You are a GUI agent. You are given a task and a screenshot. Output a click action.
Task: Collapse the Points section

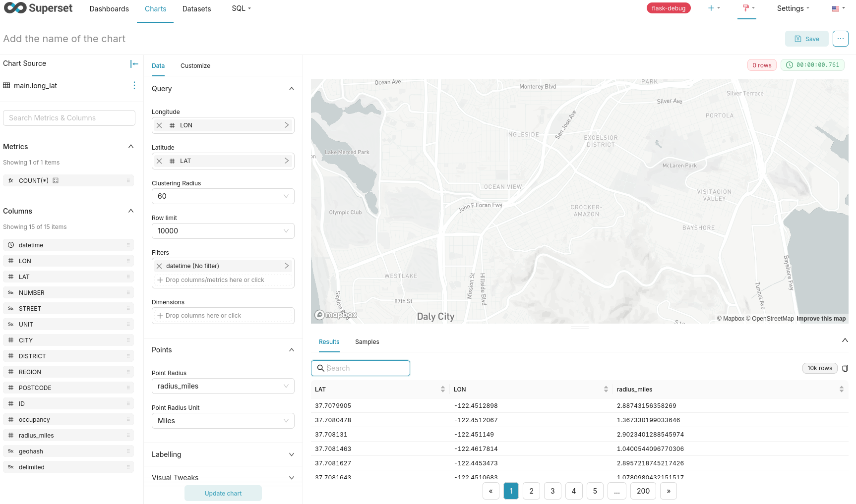point(292,350)
